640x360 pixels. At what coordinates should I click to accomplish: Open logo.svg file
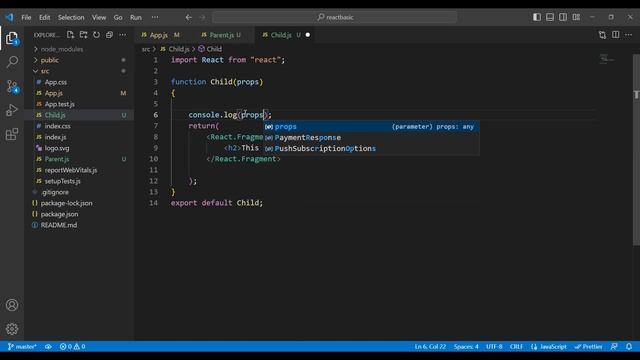tap(57, 148)
